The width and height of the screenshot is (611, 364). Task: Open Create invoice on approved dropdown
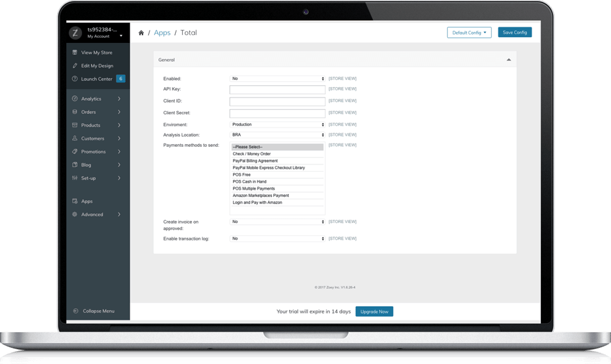point(277,222)
